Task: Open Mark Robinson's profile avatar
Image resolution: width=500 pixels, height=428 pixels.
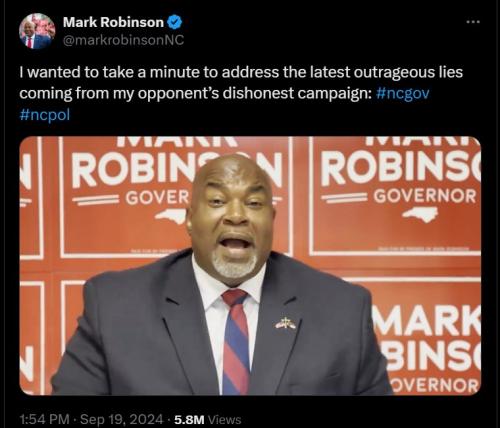Action: (37, 31)
